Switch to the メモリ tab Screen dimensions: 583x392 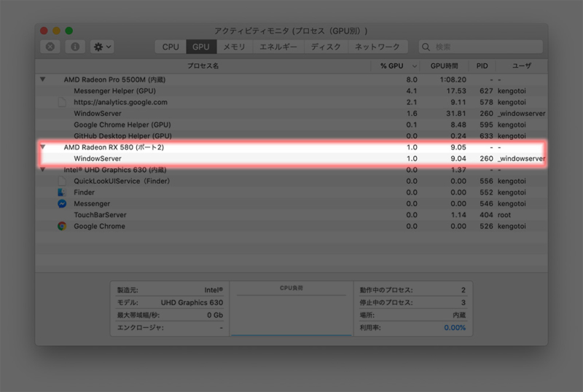click(234, 47)
